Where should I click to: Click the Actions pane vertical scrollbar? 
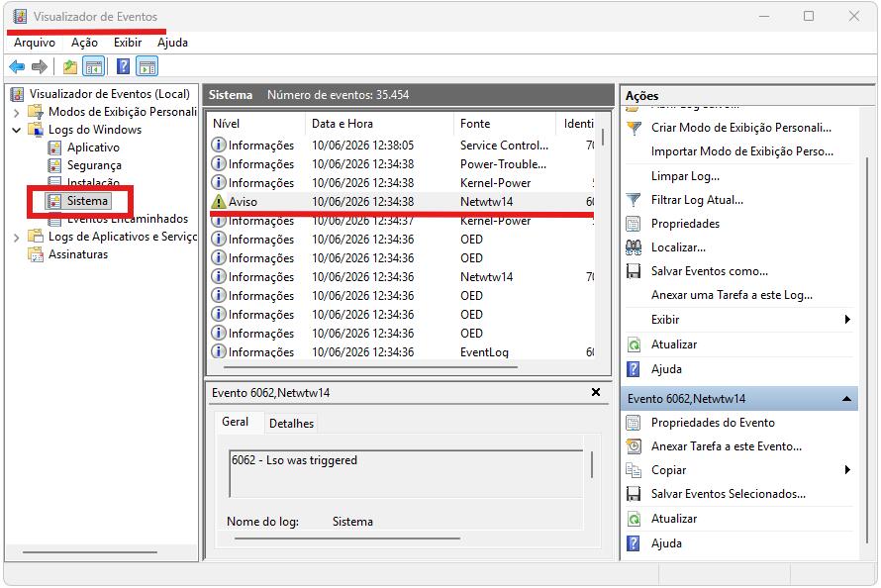point(867,348)
